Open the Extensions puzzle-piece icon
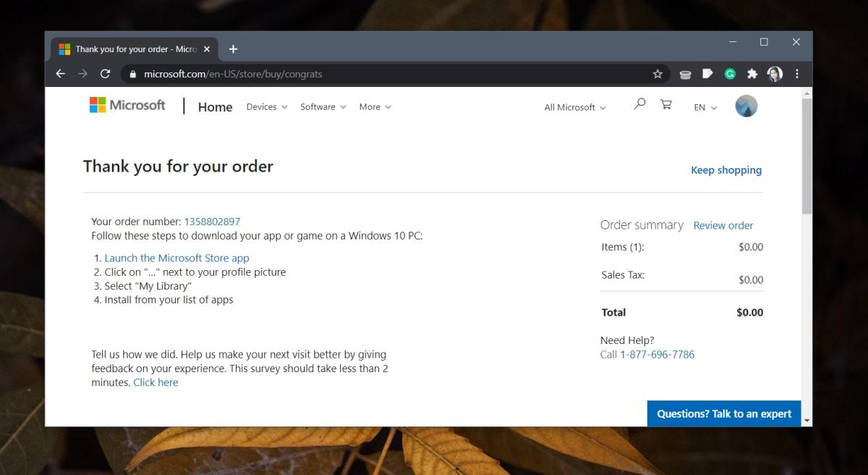Screen dimensions: 868x475 [752, 74]
